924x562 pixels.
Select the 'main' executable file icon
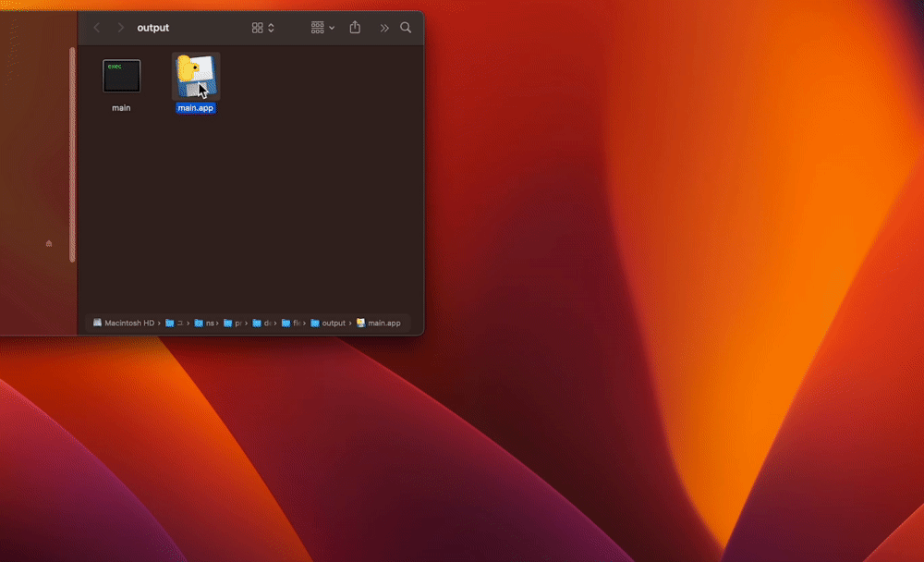(121, 76)
